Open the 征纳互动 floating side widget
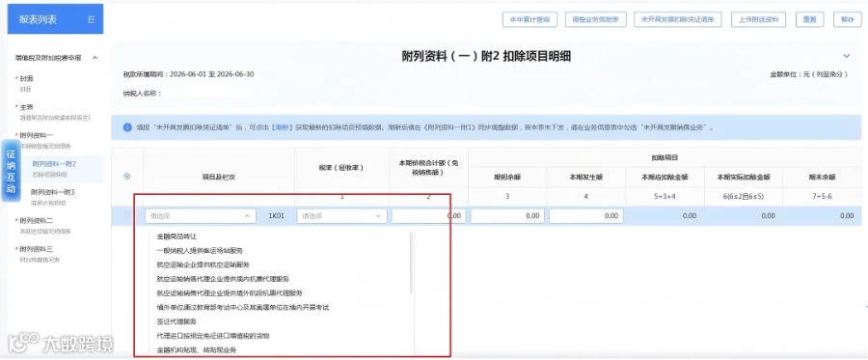Viewport: 868px width, 360px height. coord(11,171)
